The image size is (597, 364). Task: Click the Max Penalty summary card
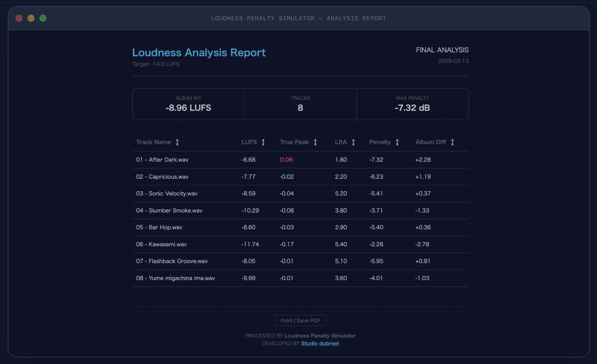(x=412, y=104)
